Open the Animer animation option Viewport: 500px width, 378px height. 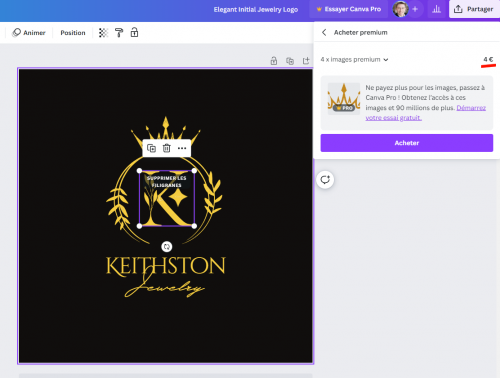(x=29, y=33)
